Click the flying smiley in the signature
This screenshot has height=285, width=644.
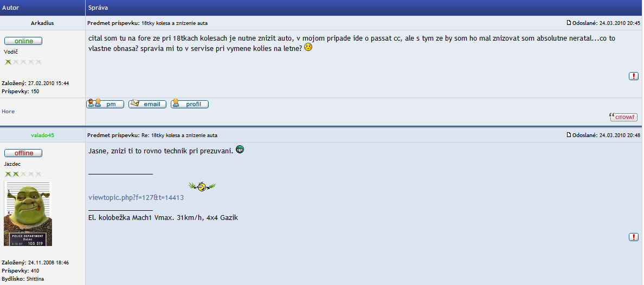[x=202, y=187]
